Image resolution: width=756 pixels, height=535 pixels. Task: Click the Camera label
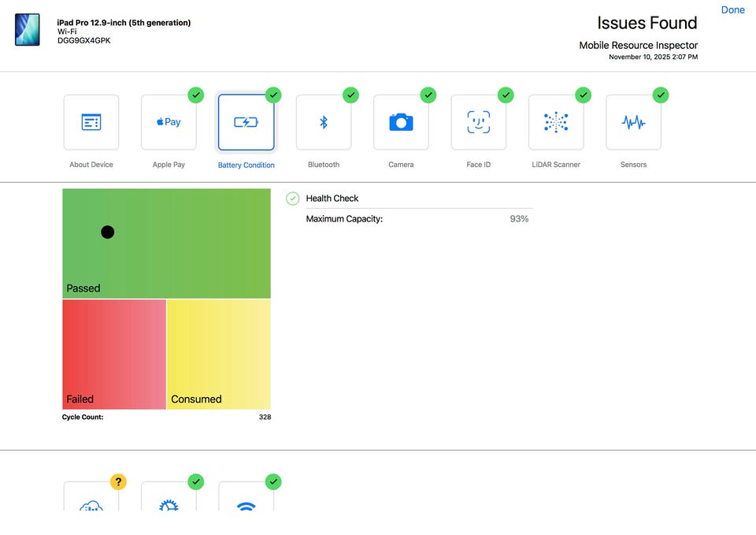point(401,165)
